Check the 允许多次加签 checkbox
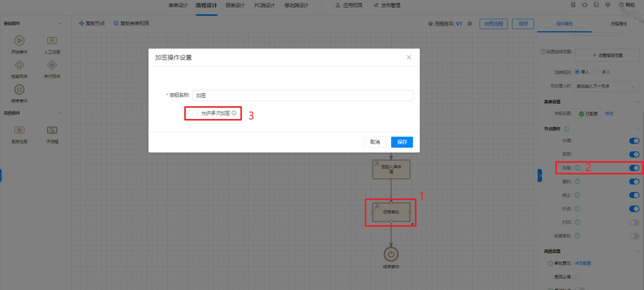Image resolution: width=644 pixels, height=290 pixels. (195, 113)
